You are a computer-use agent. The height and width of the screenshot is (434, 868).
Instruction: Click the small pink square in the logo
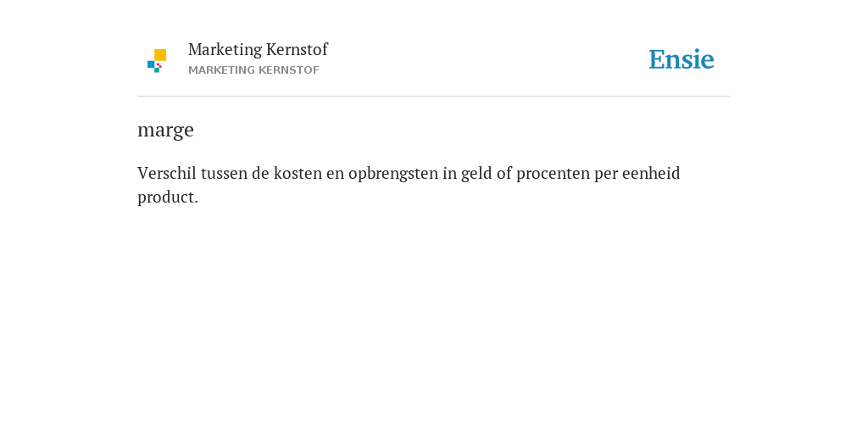159,65
